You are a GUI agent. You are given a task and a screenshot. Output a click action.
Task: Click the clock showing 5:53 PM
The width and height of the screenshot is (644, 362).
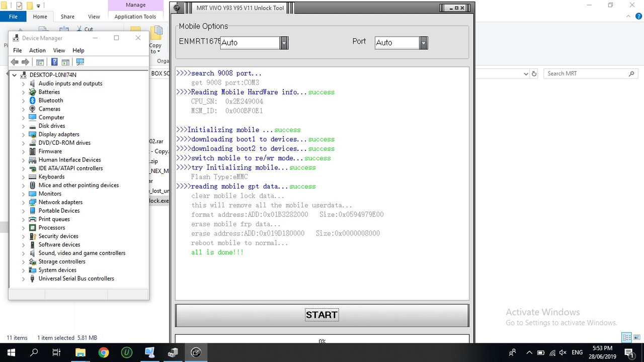pos(602,348)
